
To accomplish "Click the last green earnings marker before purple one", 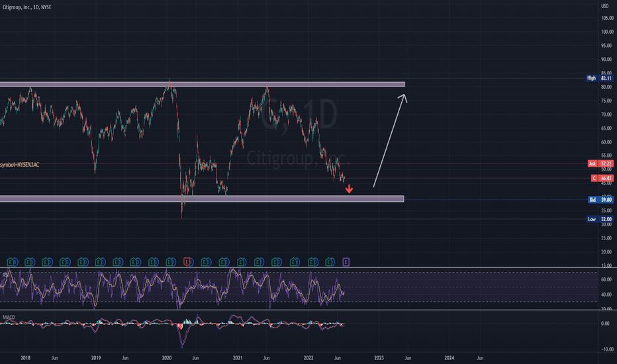I will click(x=329, y=261).
